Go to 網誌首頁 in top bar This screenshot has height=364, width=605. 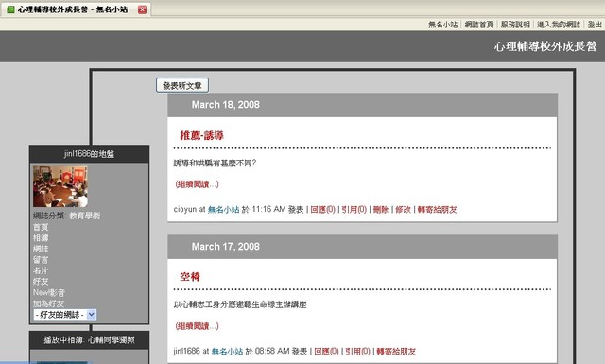[x=479, y=25]
